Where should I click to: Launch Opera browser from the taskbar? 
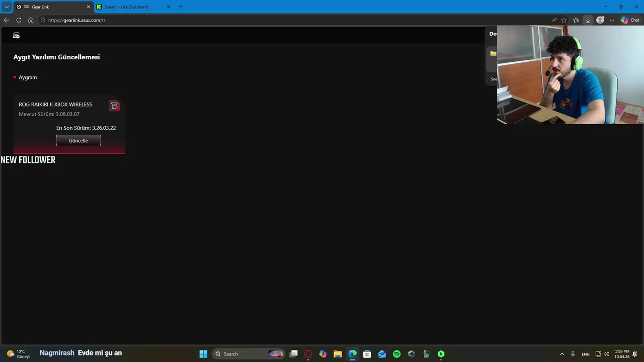[x=308, y=354]
